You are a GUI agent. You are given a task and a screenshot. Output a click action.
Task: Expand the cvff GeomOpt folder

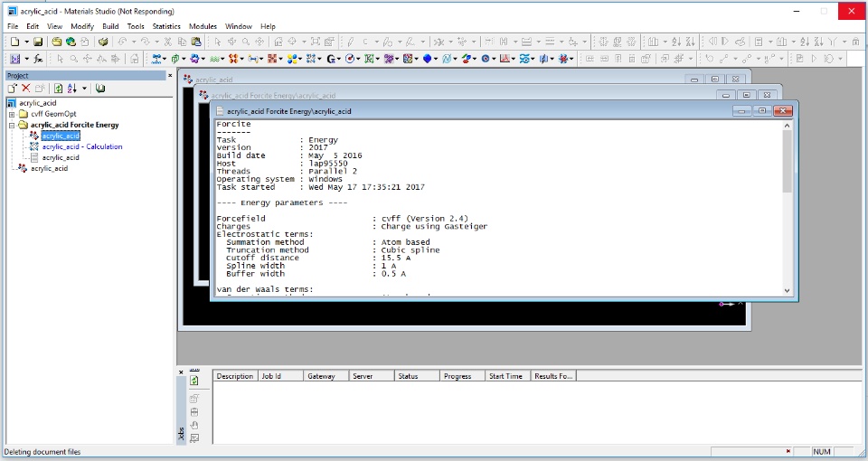point(12,114)
